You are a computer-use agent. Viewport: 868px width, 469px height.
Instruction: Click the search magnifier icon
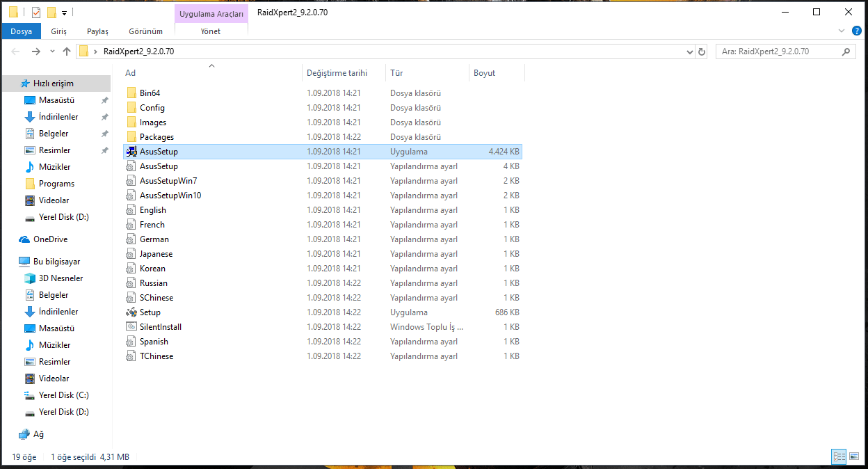pyautogui.click(x=846, y=51)
